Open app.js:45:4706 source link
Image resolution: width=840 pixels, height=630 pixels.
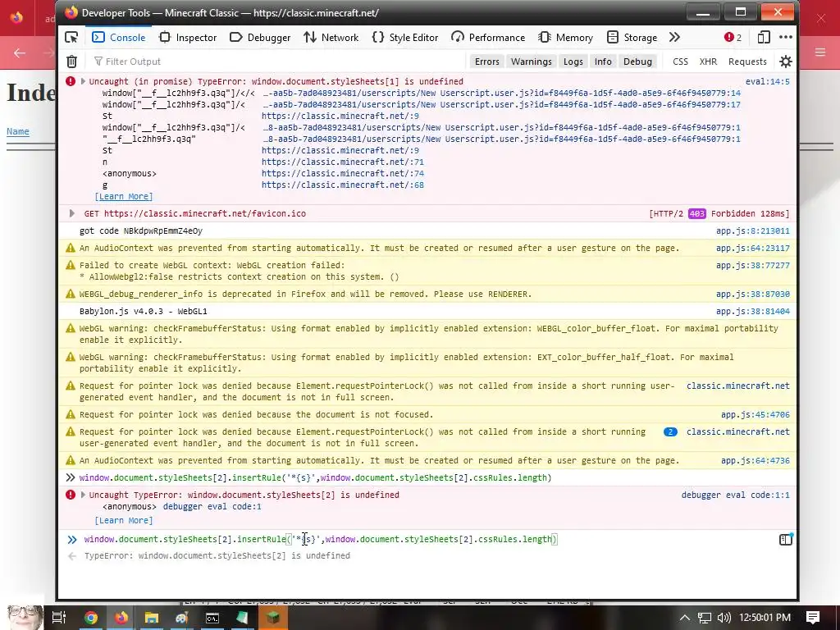click(x=756, y=414)
